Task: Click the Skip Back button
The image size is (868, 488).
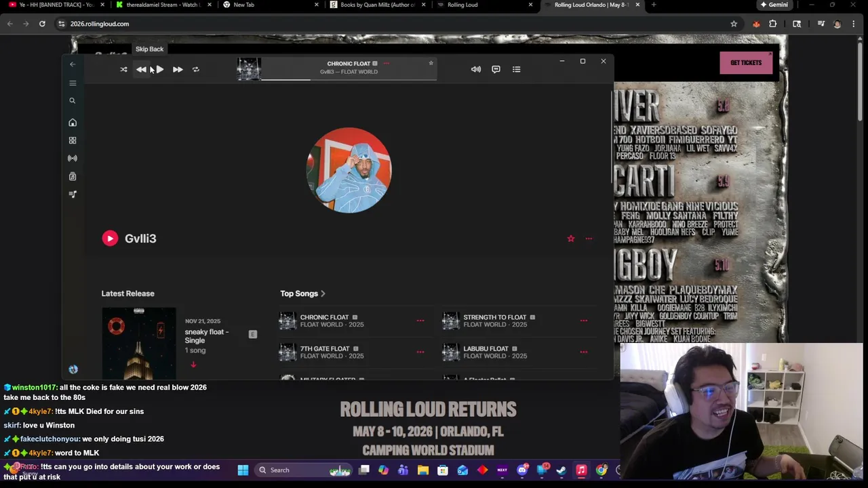Action: (141, 69)
